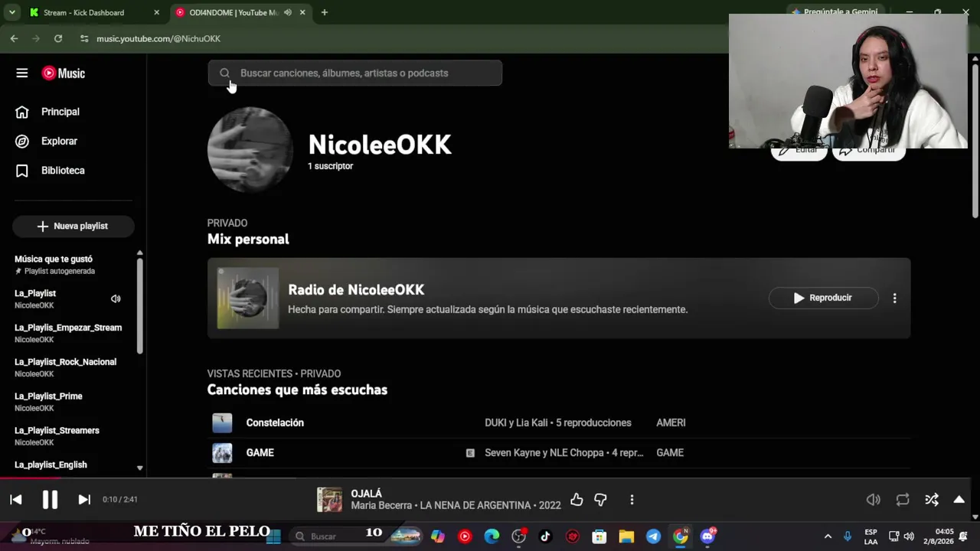Click the search magnifier icon
This screenshot has height=551, width=980.
[224, 73]
